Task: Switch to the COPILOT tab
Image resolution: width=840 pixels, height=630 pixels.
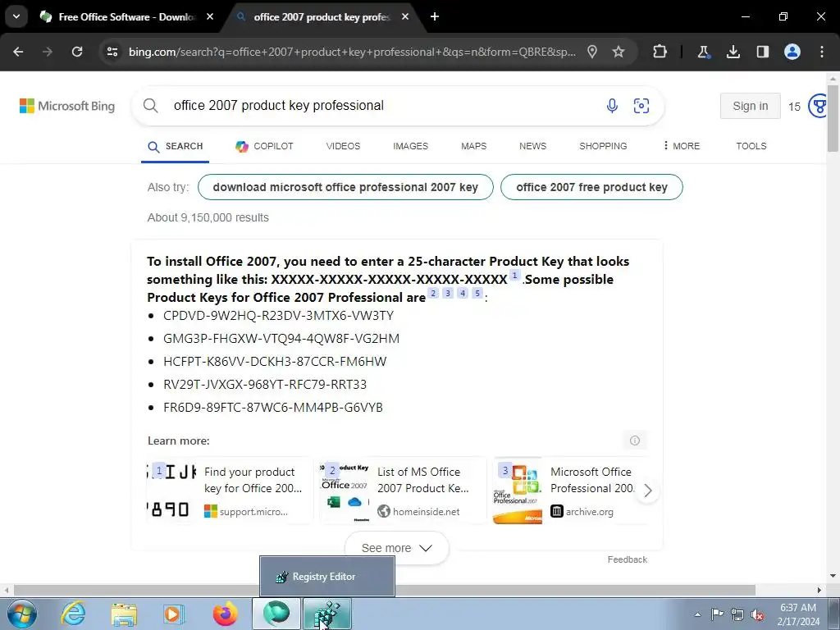Action: coord(264,146)
